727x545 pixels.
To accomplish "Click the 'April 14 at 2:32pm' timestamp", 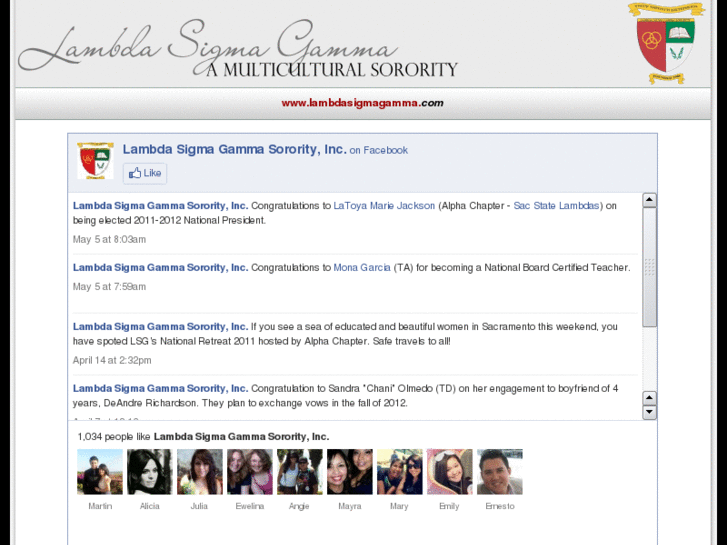I will [112, 360].
